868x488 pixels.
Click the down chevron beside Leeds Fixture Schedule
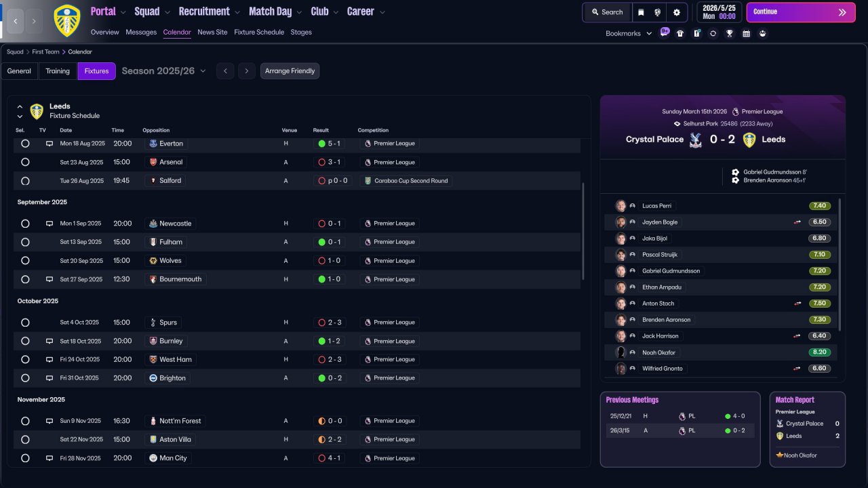click(x=20, y=117)
